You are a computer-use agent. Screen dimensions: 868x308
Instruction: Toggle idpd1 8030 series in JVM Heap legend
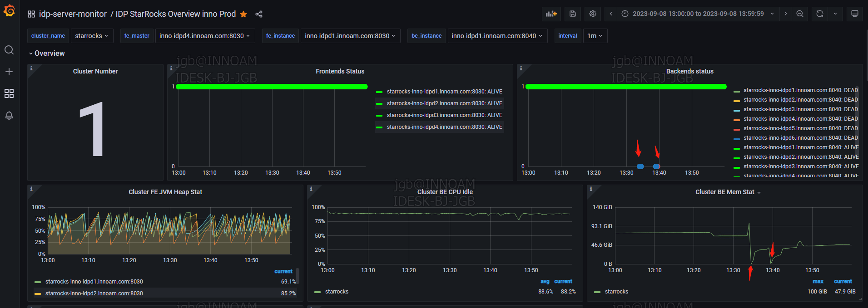(x=94, y=282)
